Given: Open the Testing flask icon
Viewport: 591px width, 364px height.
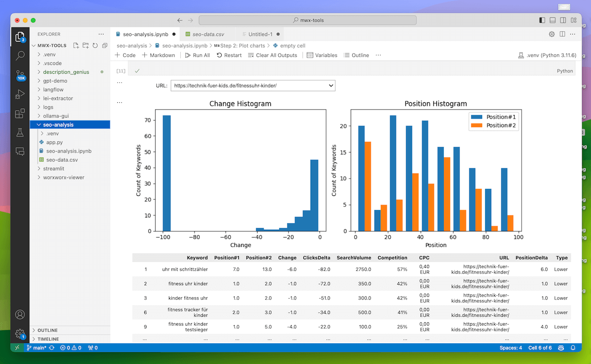Looking at the screenshot, I should (x=20, y=132).
